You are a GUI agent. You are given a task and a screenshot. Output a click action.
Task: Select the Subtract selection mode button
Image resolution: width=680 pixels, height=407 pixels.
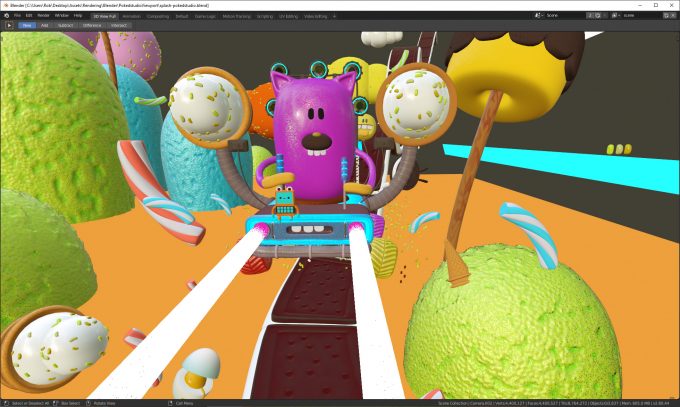[65, 25]
